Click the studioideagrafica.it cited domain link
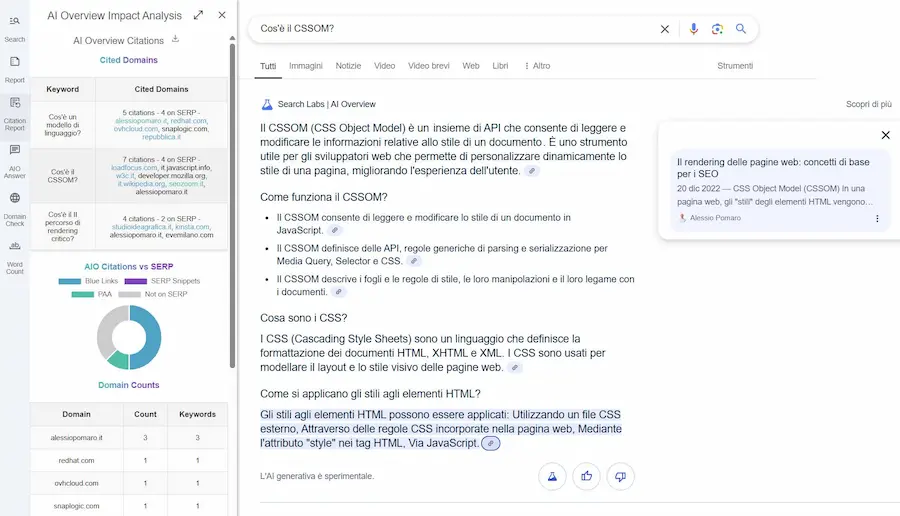Image resolution: width=900 pixels, height=516 pixels. point(141,227)
